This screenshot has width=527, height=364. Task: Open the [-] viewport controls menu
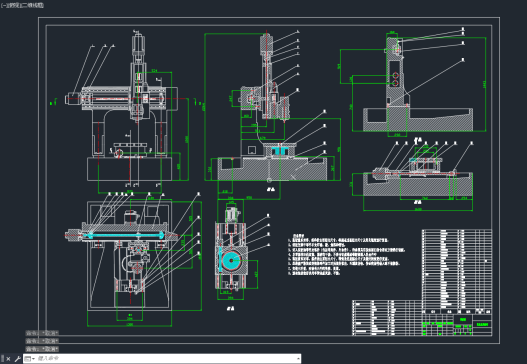click(x=4, y=5)
